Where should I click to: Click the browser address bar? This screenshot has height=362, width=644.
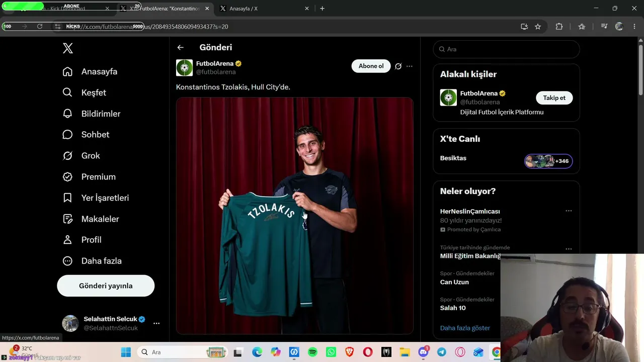(282, 27)
